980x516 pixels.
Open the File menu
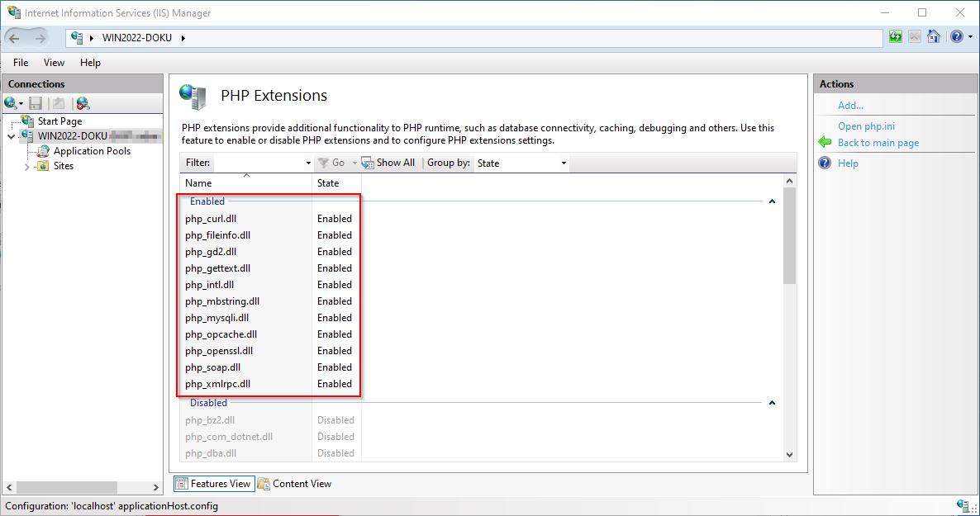click(21, 63)
